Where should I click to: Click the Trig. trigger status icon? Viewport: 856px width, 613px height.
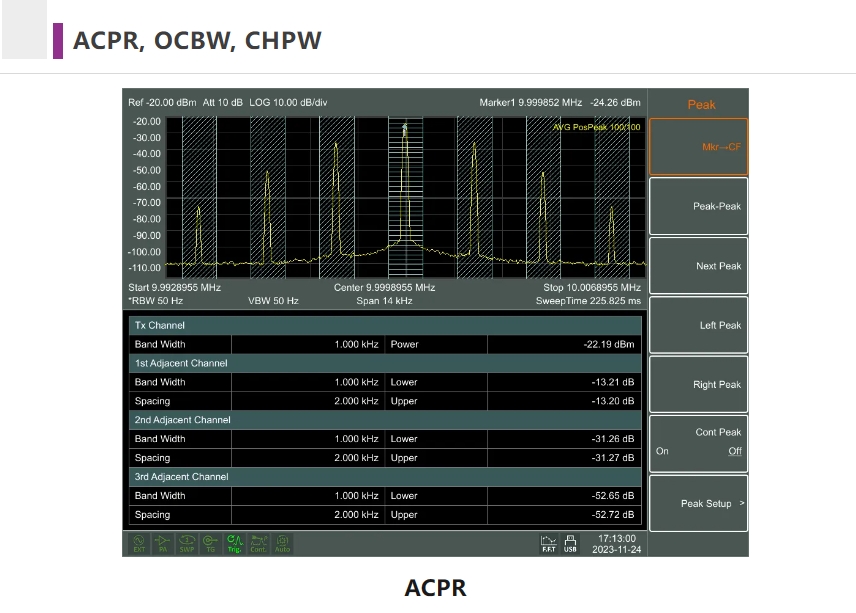point(235,543)
